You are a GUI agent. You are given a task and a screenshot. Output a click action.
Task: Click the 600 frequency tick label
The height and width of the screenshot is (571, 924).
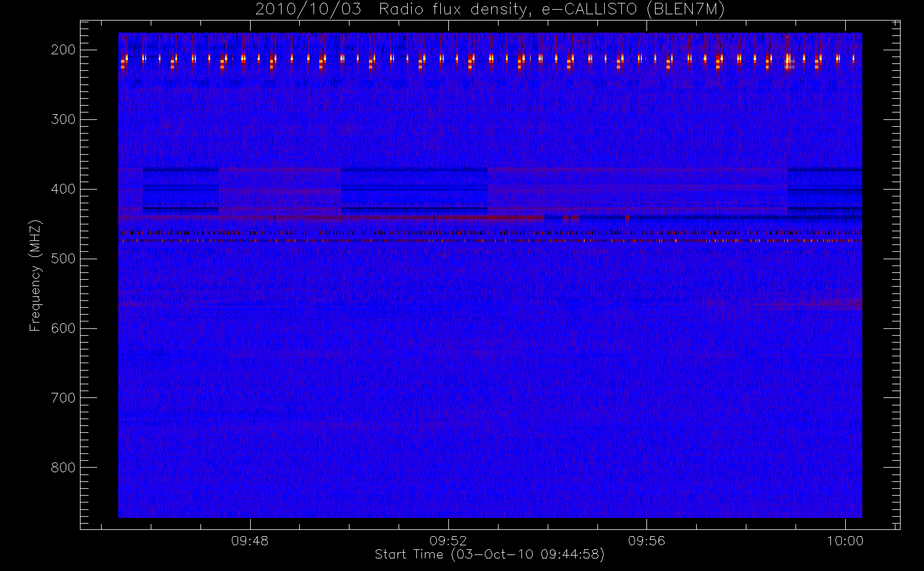tap(63, 328)
